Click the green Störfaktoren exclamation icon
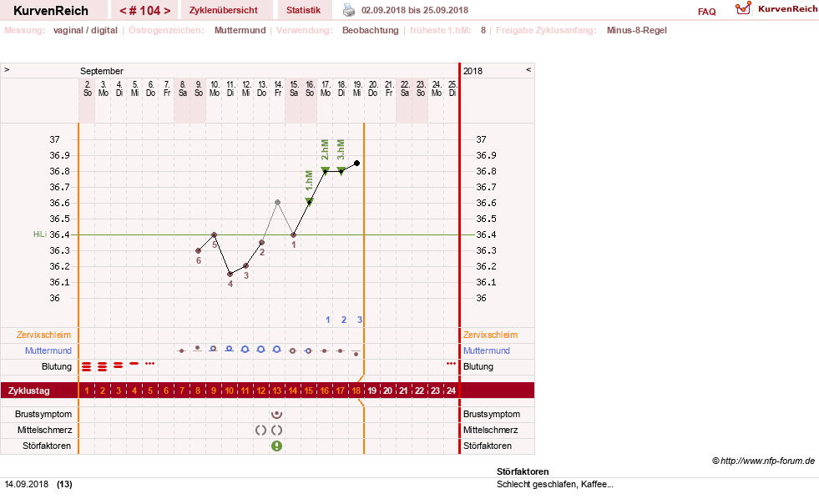This screenshot has width=819, height=504. pyautogui.click(x=277, y=446)
